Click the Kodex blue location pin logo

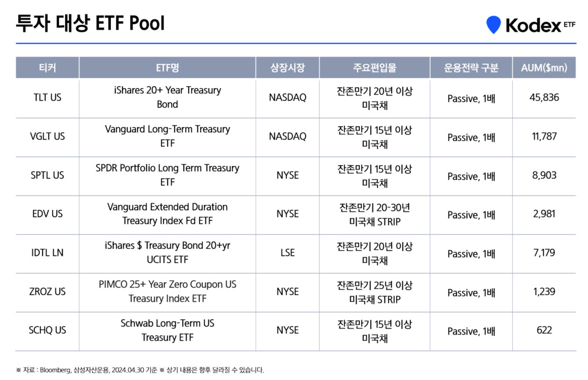tap(493, 24)
